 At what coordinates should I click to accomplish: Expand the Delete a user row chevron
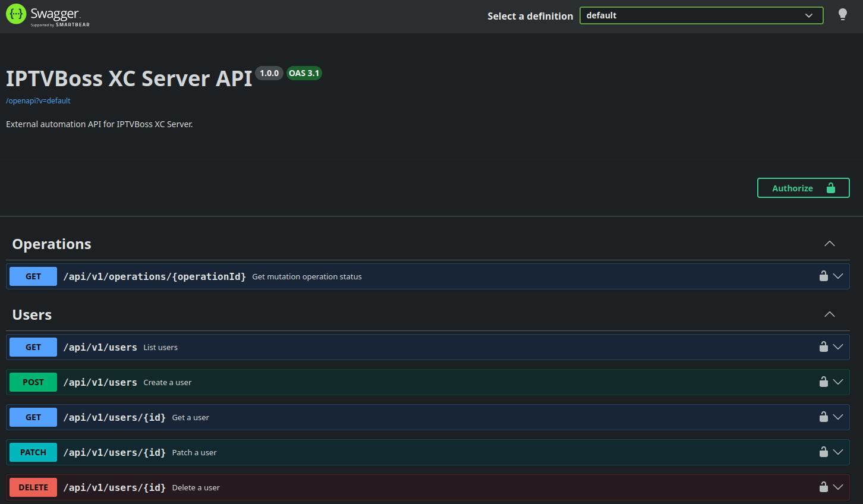(x=838, y=487)
